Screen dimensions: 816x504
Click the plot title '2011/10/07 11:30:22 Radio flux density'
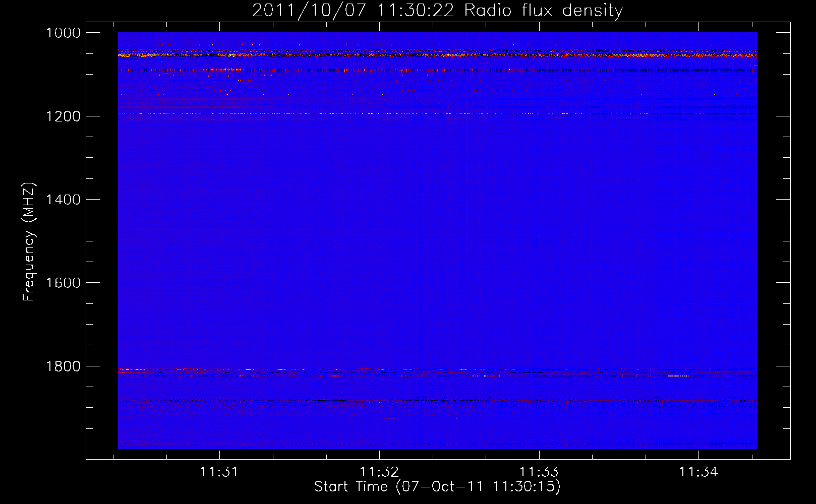438,11
